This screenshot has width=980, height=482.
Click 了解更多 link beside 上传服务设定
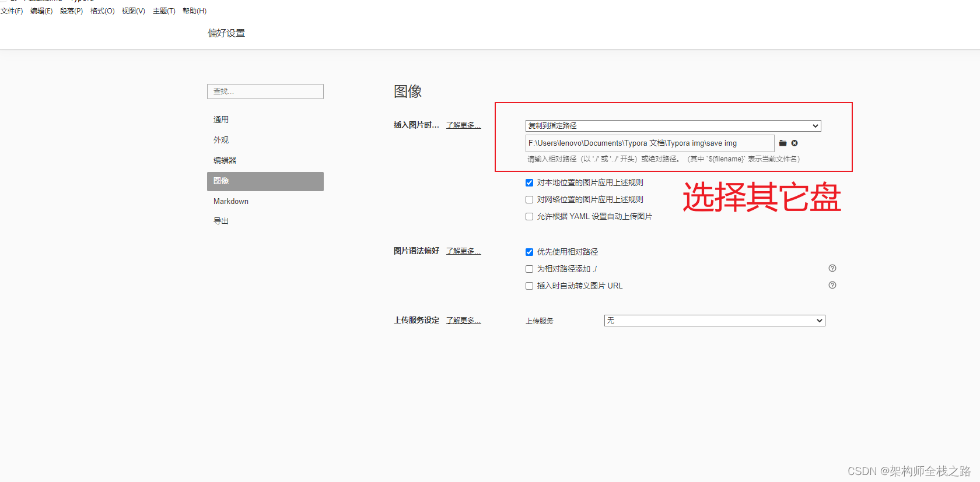[x=464, y=321]
